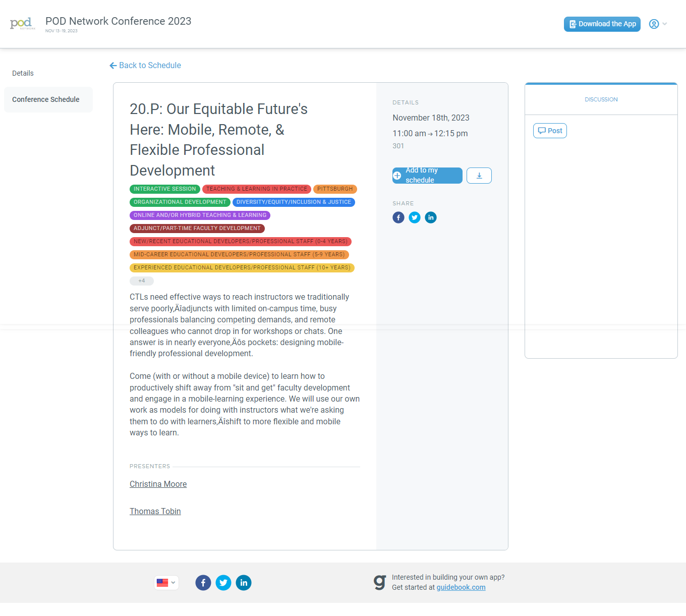Screen dimensions: 686x616
Task: Open the footer Twitter icon
Action: tap(223, 583)
